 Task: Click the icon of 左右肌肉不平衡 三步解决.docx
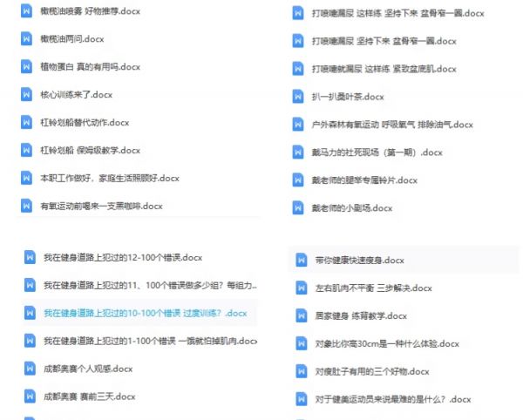tap(302, 288)
